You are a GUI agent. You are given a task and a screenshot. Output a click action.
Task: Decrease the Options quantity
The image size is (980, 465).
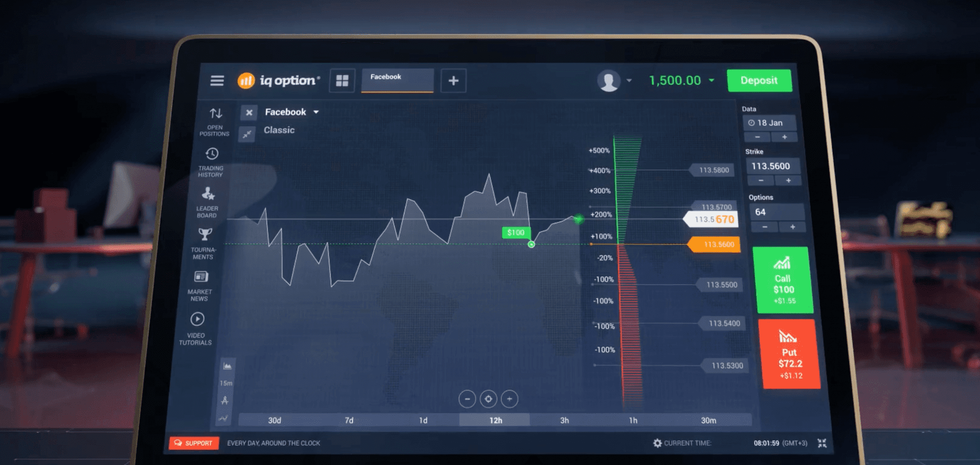pos(764,227)
